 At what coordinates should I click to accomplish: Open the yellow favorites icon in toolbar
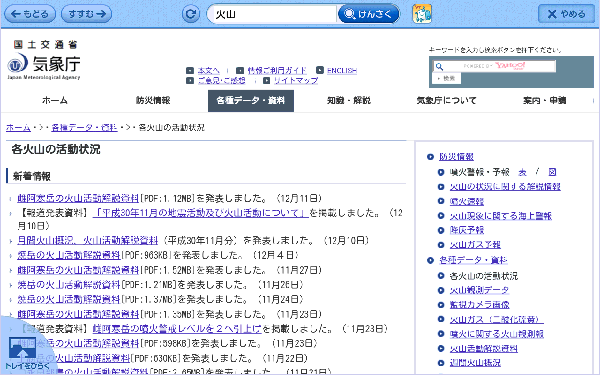point(422,14)
